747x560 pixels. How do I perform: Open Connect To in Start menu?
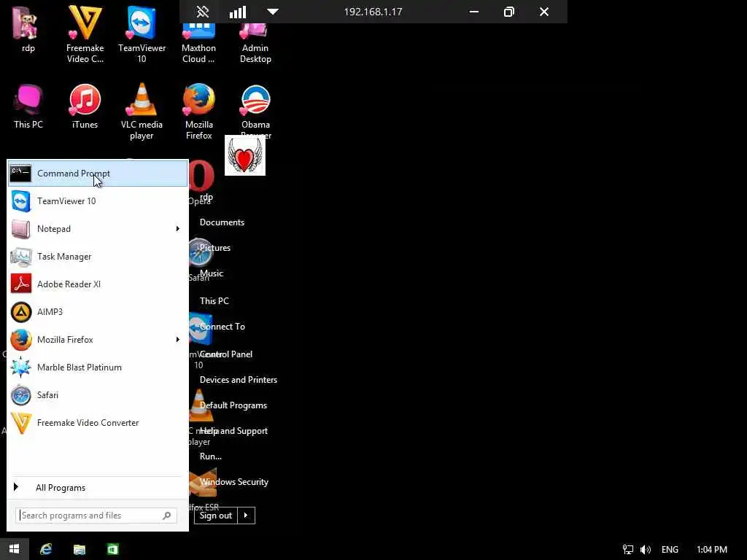click(x=222, y=327)
